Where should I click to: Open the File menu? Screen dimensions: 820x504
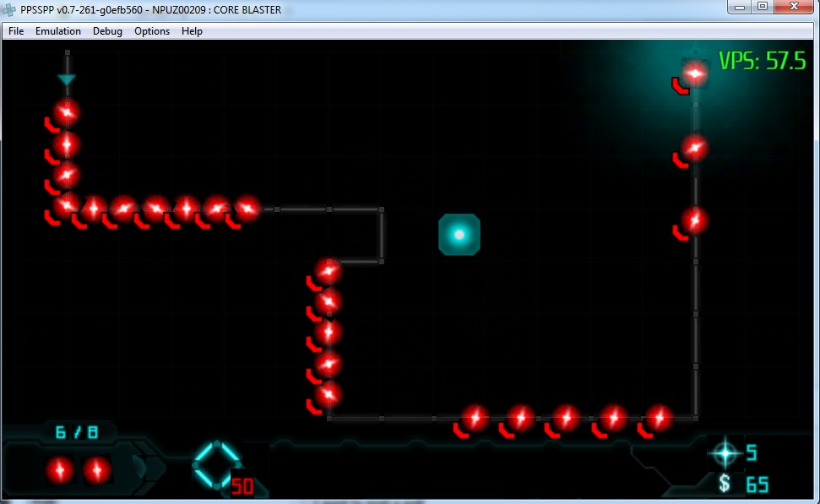pos(16,31)
